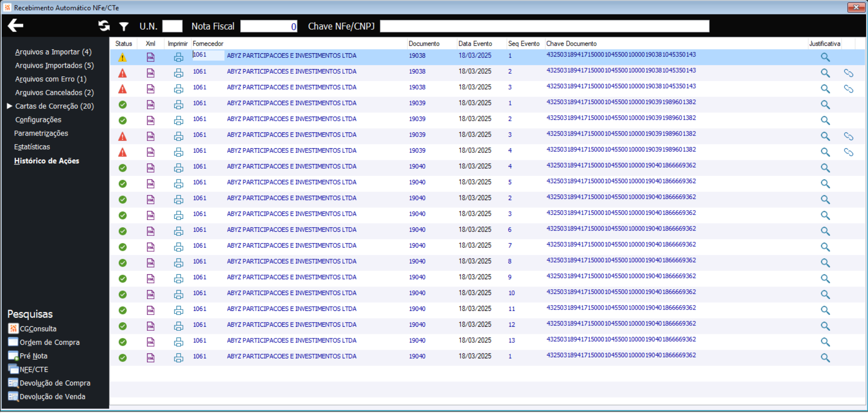The image size is (868, 413).
Task: Print document 19038 event seq 2
Action: tap(179, 73)
